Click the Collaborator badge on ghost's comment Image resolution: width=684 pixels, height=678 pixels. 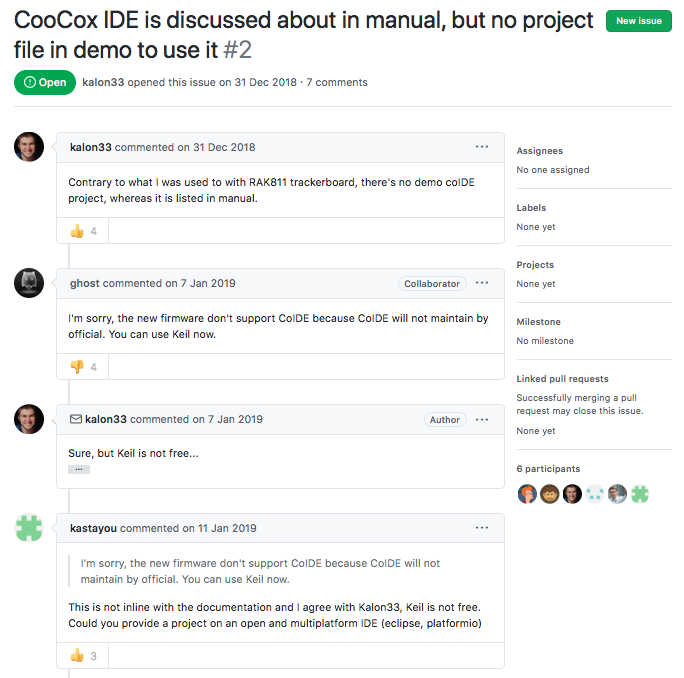[x=432, y=284]
